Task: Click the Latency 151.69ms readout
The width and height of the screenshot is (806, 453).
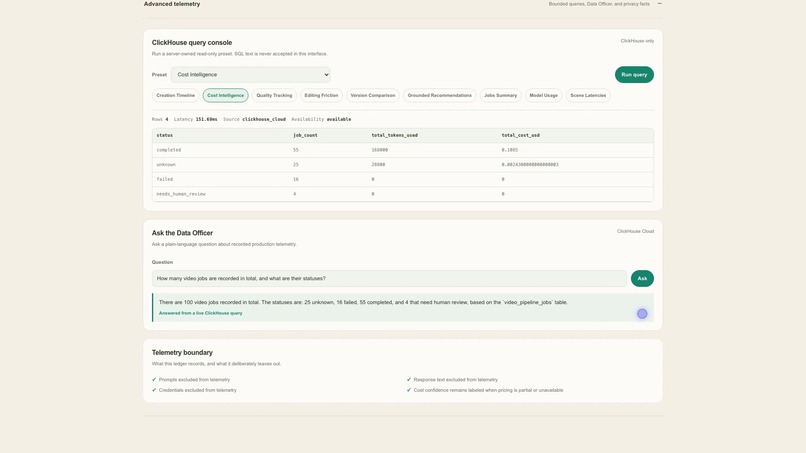Action: click(x=195, y=119)
